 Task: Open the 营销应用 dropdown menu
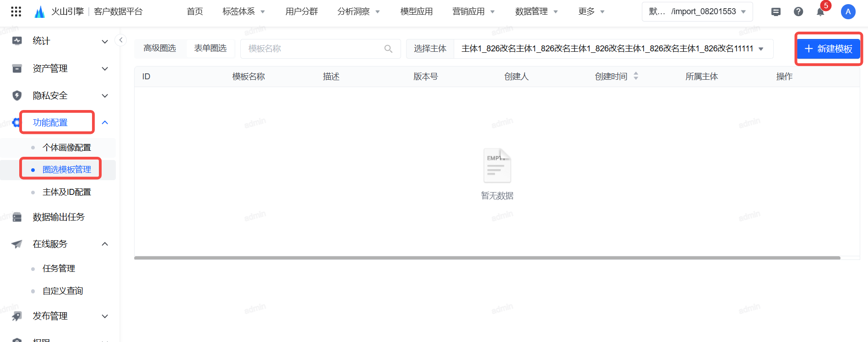[x=473, y=11]
